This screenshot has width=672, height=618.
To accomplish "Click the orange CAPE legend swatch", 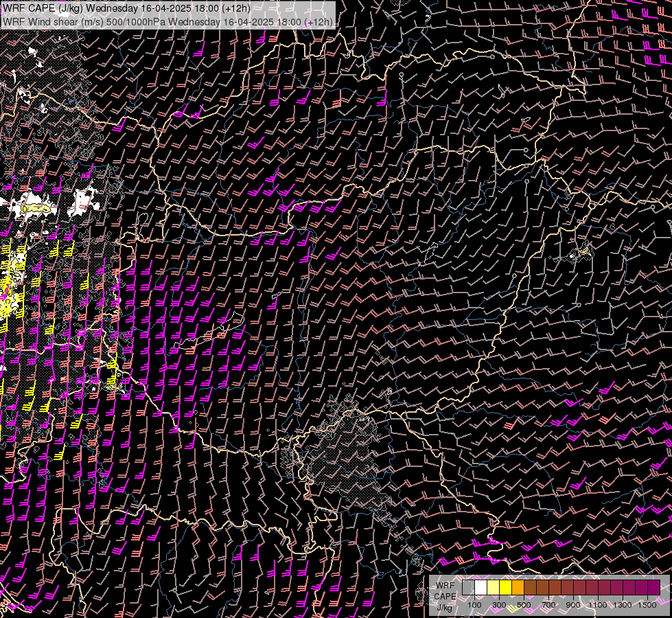I will point(518,587).
